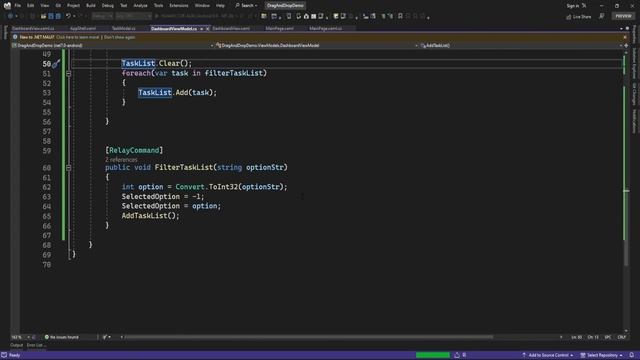
Task: Open the project scope dropdown DragAndDropDemo (net7.0-android)
Action: click(x=113, y=45)
